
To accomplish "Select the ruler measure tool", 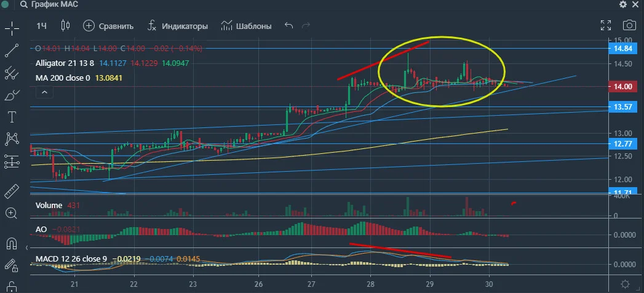I will 12,191.
